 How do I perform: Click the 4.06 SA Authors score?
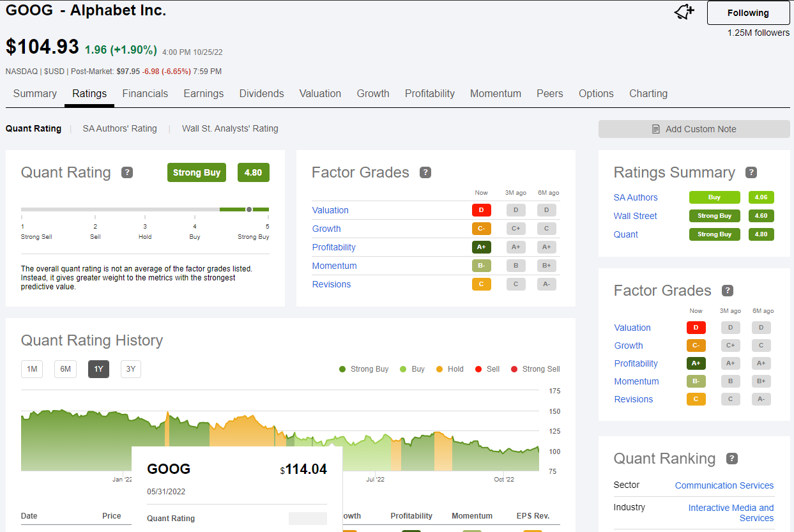click(761, 197)
